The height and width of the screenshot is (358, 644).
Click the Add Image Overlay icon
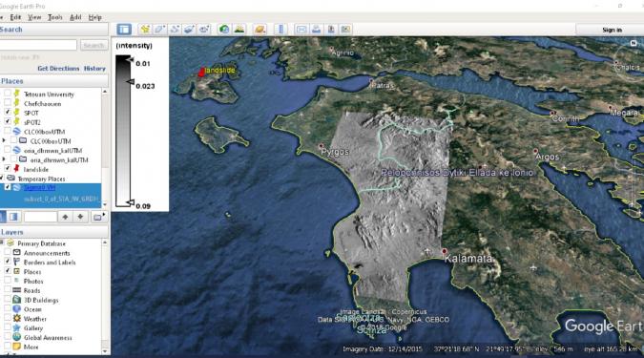click(x=189, y=30)
